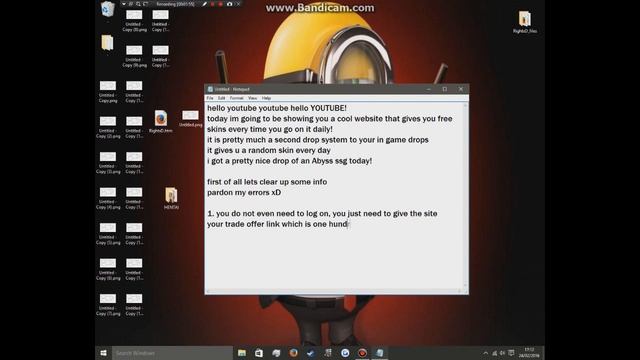Click line 'first of all lets clear up some info'
The width and height of the screenshot is (640, 360).
[x=267, y=182]
